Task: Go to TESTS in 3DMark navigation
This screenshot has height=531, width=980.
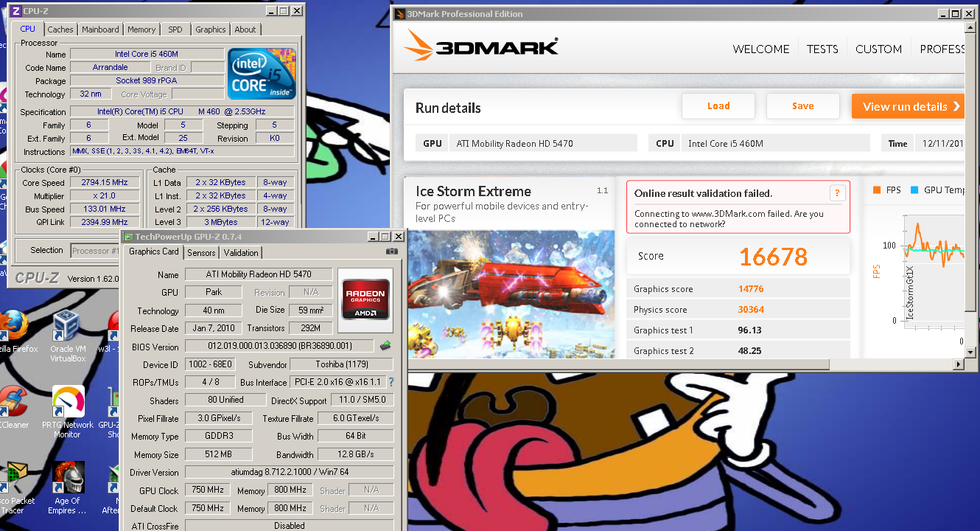Action: click(x=822, y=49)
